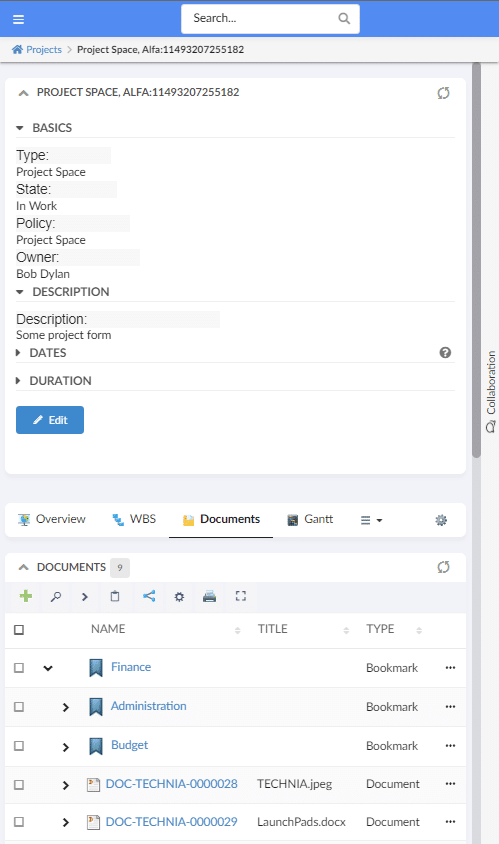Check the Finance row checkbox
Screen dimensions: 499x844
[19, 667]
